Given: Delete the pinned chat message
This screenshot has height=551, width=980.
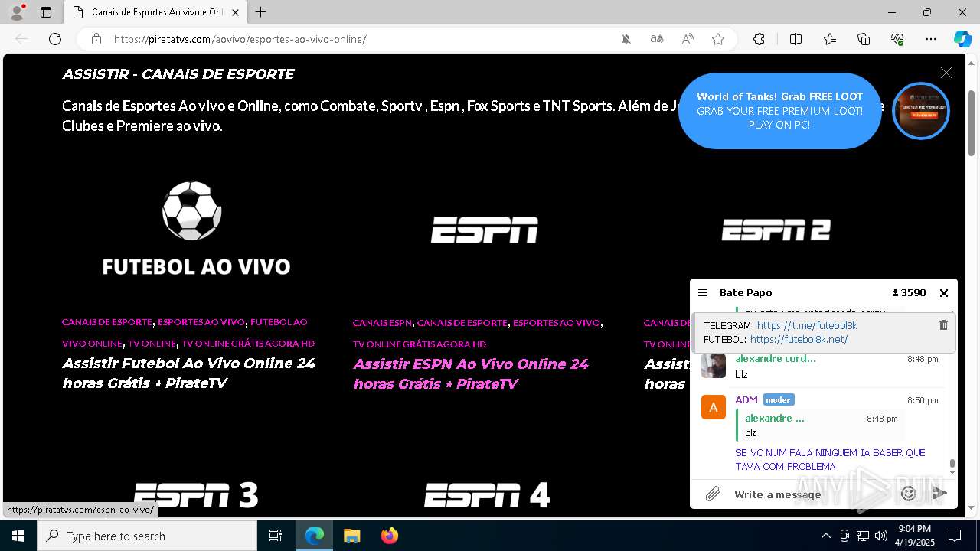Looking at the screenshot, I should coord(943,325).
